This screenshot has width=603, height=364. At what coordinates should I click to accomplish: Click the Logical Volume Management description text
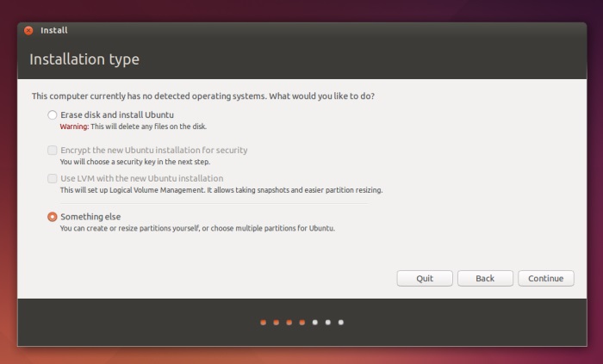(221, 190)
